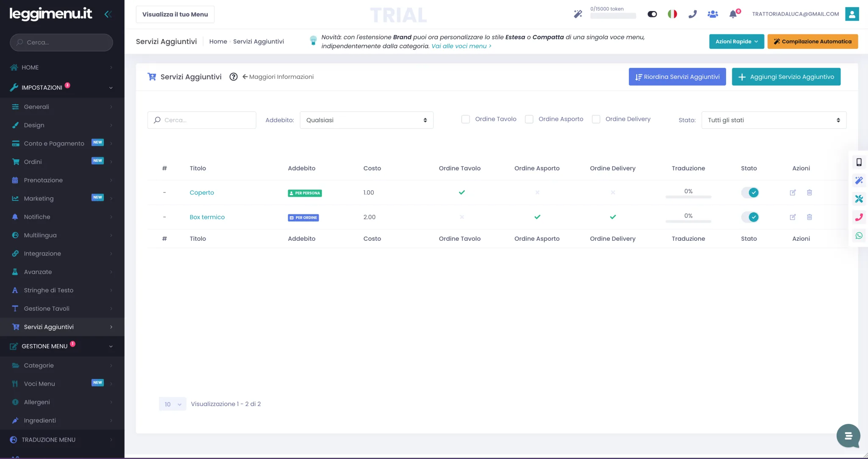Collapse the IMPOSTAZIONI section
This screenshot has width=868, height=459.
click(x=62, y=88)
